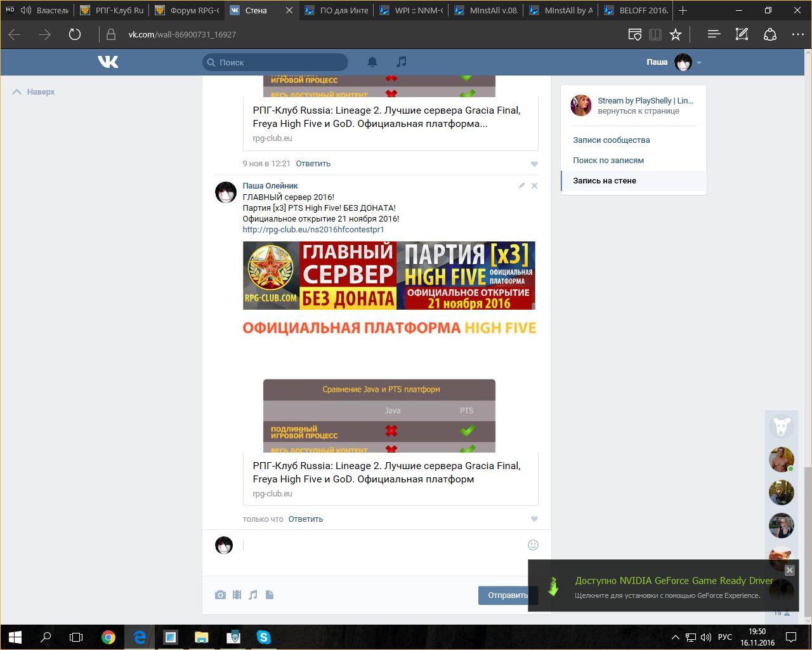Open the VK music note icon in header
Screen dimensions: 812x650
click(x=401, y=62)
